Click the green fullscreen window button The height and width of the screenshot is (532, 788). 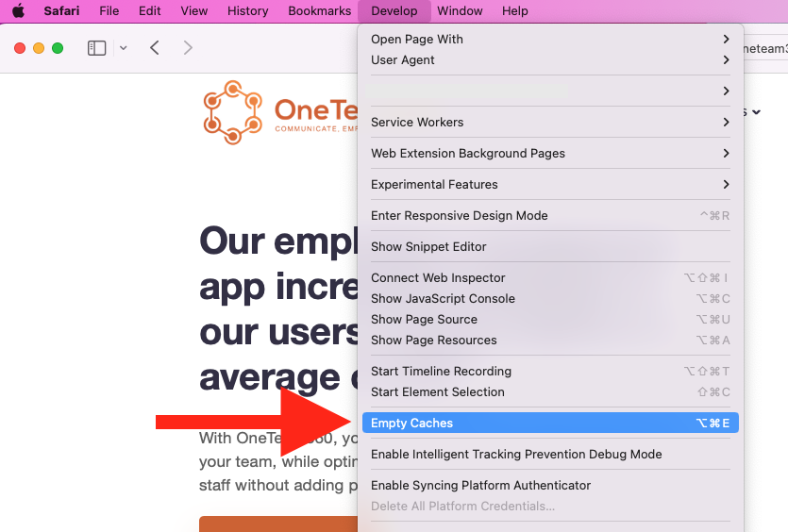tap(58, 48)
